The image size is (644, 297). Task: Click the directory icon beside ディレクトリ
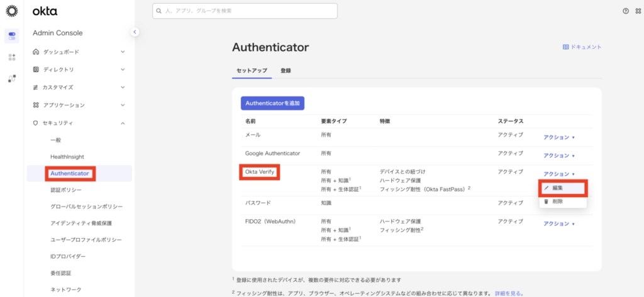[x=36, y=70]
